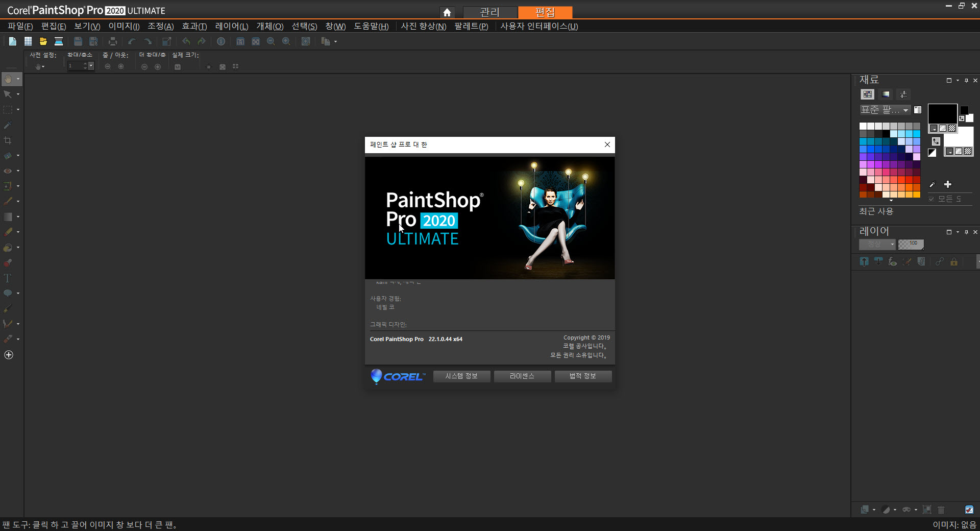
Task: Switch Materials to gradient frame view
Action: (886, 94)
